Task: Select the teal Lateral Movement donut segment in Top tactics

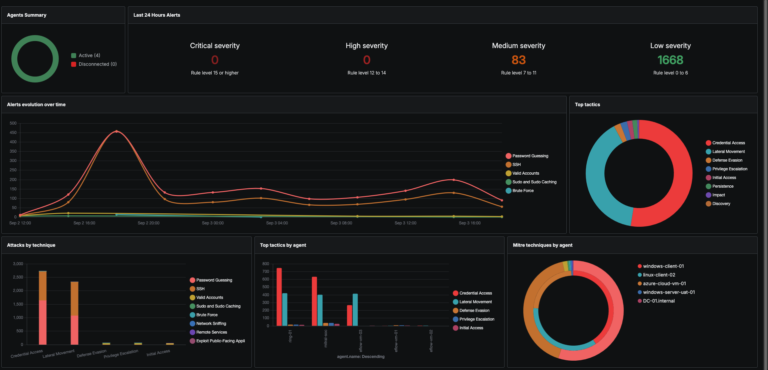Action: 596,179
